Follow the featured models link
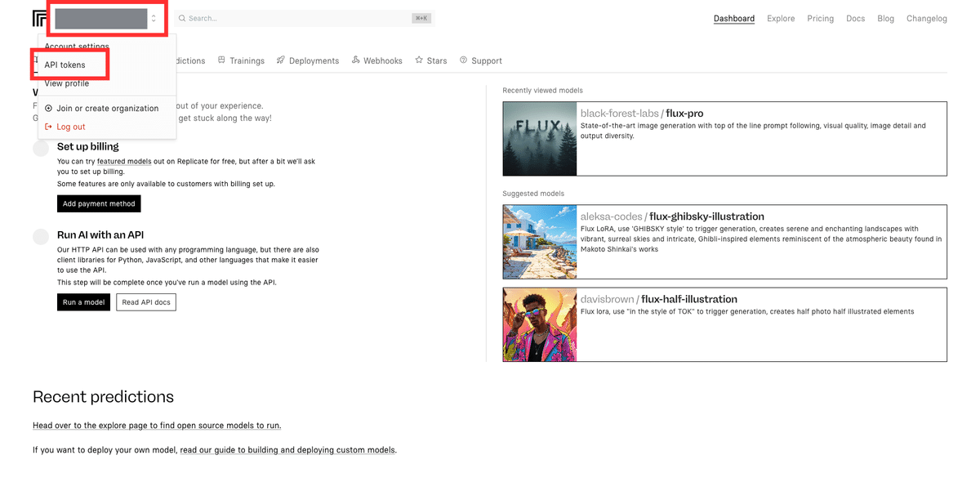Screen dimensions: 980x491 (x=124, y=162)
